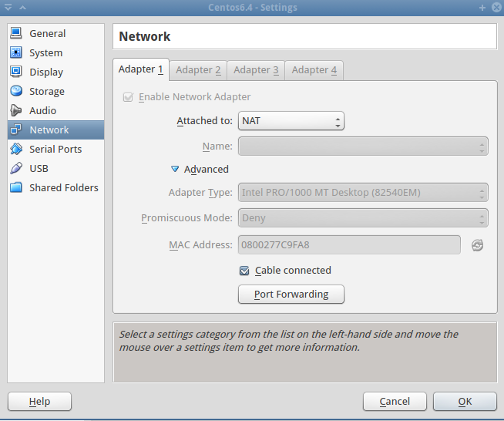Click the Attached to label
This screenshot has width=504, height=421.
click(x=204, y=121)
